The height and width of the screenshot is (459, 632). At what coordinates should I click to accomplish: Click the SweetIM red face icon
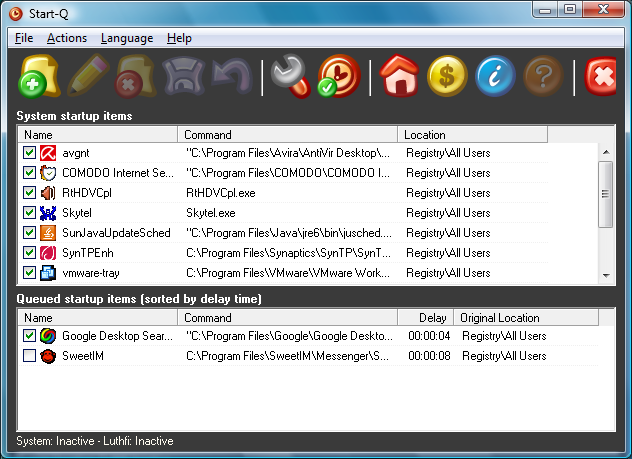pos(48,356)
